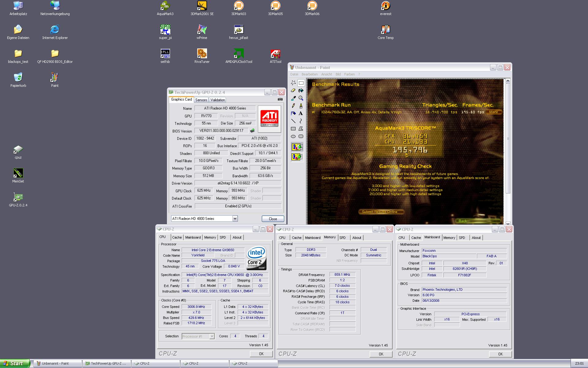Click OK in the CPU-Z mainboard window
The width and height of the screenshot is (588, 368).
click(500, 354)
